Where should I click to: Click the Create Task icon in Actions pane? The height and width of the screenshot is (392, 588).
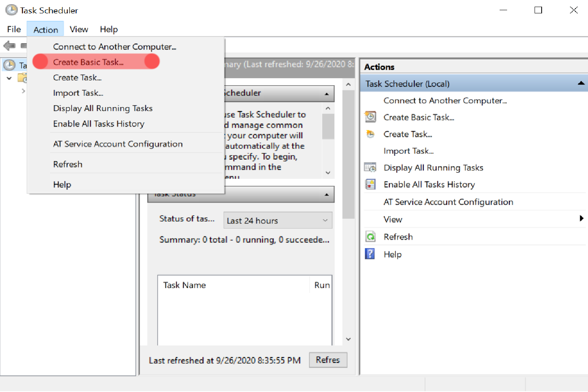(370, 134)
